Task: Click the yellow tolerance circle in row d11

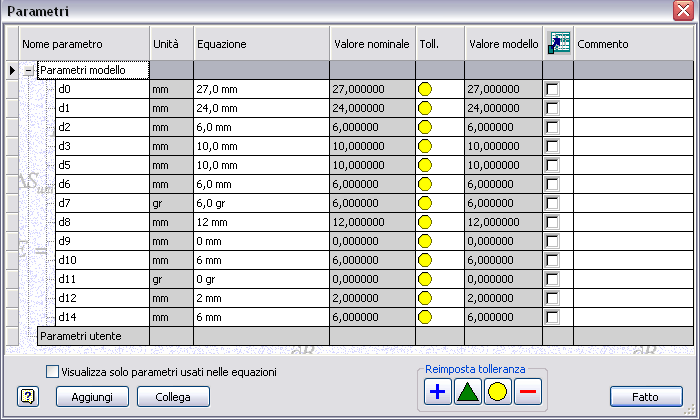Action: click(425, 279)
